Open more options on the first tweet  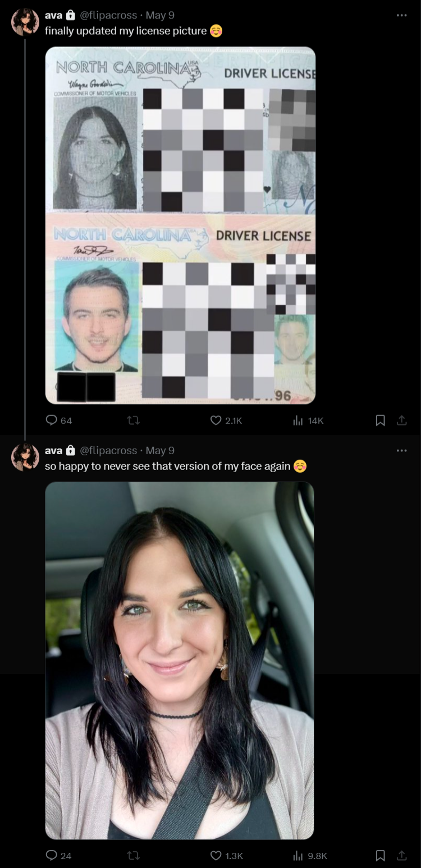tap(401, 15)
